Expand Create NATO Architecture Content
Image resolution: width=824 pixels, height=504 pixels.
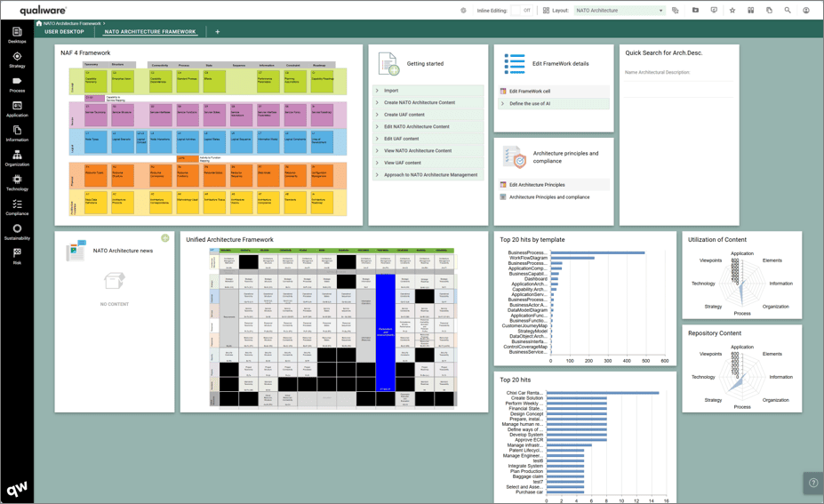coord(428,102)
